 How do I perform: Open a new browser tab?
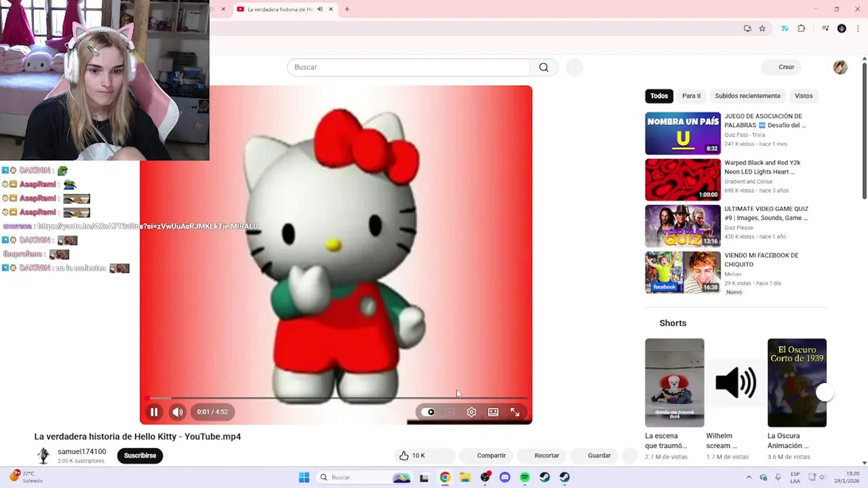point(347,9)
